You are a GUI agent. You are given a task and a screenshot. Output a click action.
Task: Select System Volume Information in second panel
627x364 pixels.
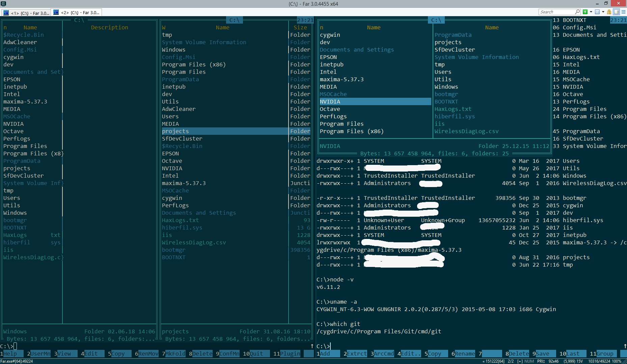click(x=204, y=42)
